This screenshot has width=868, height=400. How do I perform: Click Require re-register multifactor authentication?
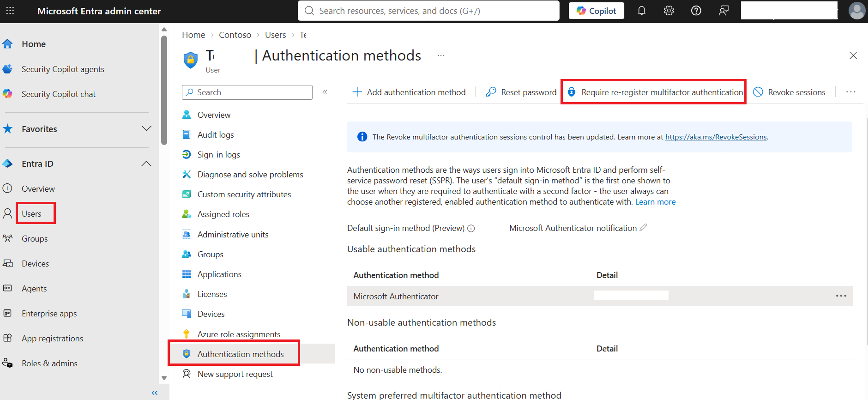point(655,92)
